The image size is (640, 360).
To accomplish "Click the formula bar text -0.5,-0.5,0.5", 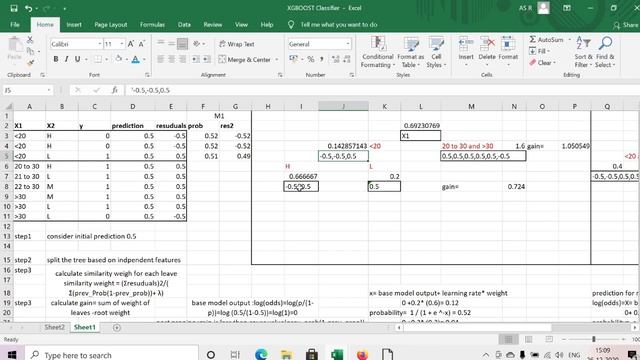I will 151,90.
